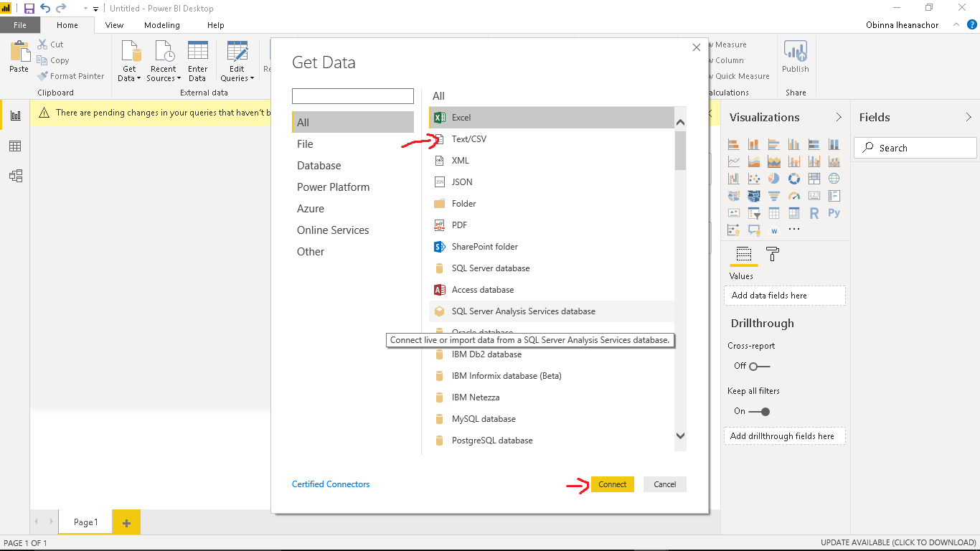980x551 pixels.
Task: Select Database category in Get Data
Action: click(x=353, y=165)
